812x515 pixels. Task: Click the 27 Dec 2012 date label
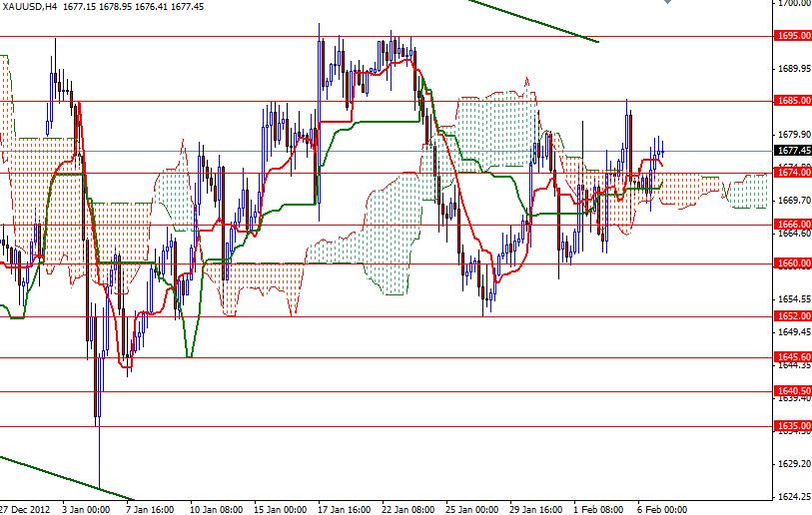coord(26,508)
